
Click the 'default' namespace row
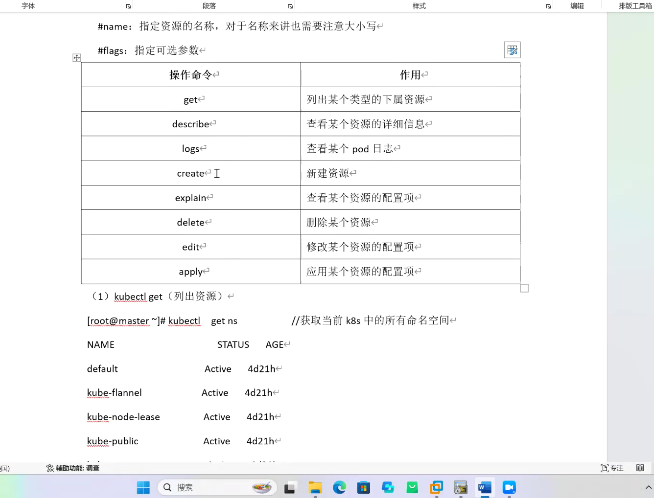(184, 369)
